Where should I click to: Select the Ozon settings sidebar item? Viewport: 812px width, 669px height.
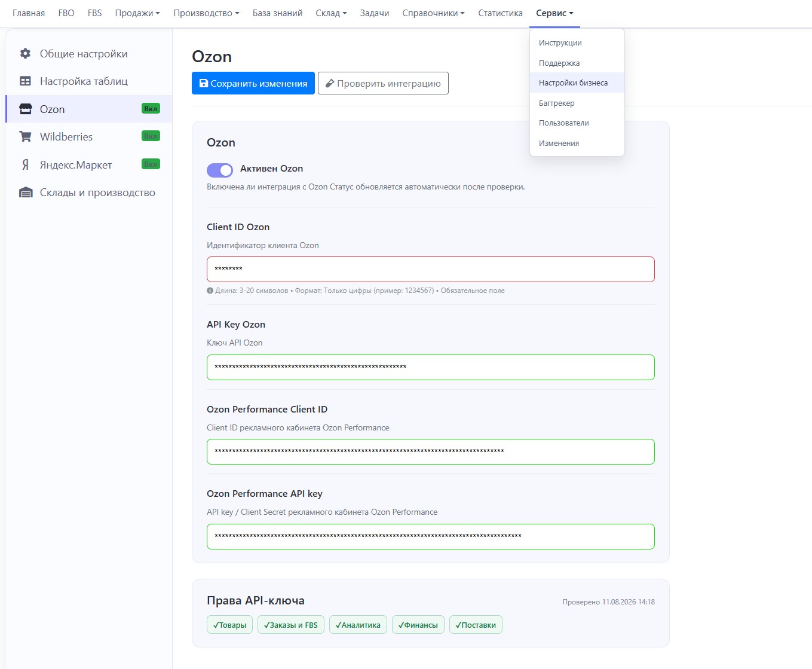point(89,109)
